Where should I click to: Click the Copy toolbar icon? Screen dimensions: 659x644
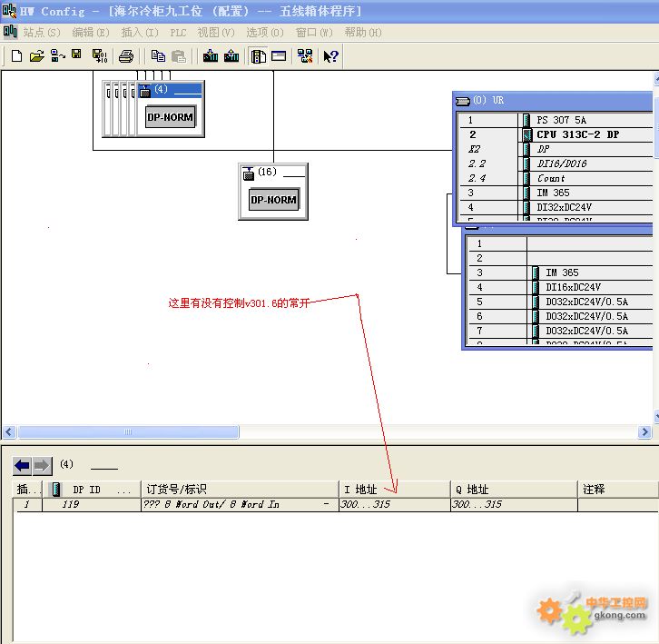(158, 56)
